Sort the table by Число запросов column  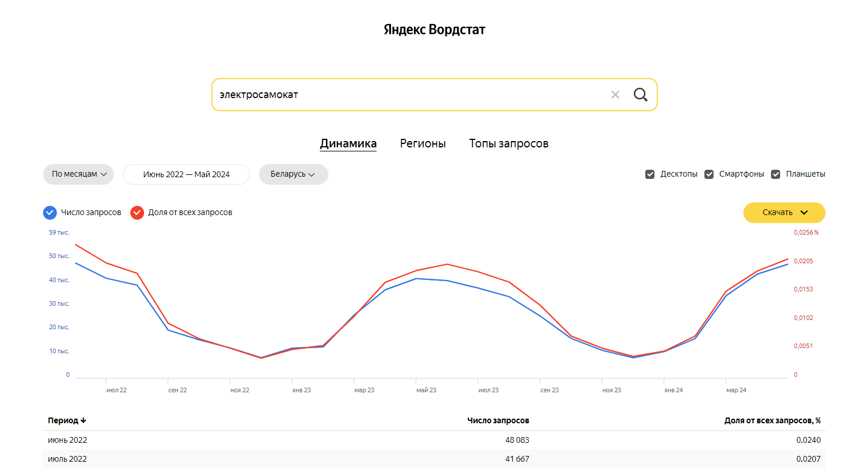pyautogui.click(x=498, y=420)
